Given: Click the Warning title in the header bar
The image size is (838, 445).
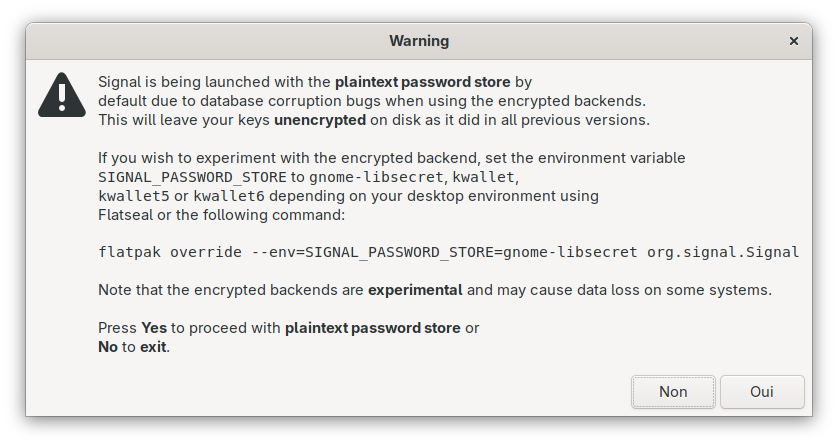Looking at the screenshot, I should coord(419,41).
